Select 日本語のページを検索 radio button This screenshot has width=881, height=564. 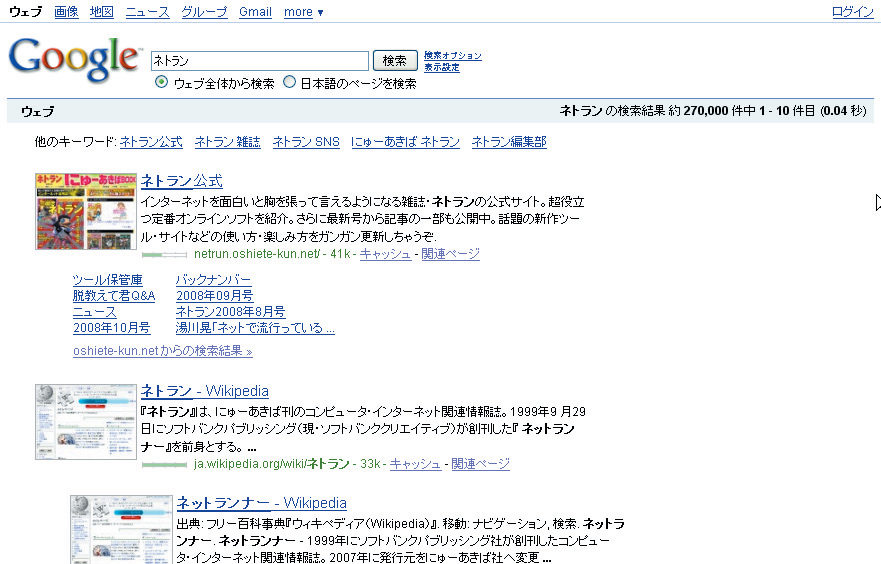[289, 82]
